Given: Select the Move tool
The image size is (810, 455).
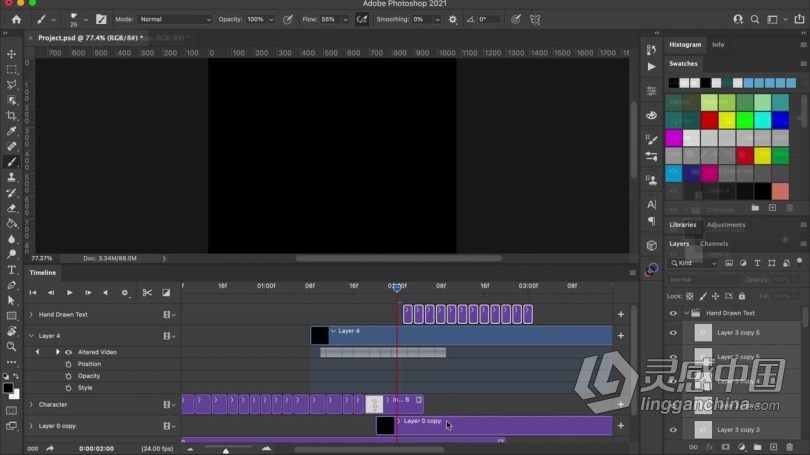Looking at the screenshot, I should tap(11, 54).
